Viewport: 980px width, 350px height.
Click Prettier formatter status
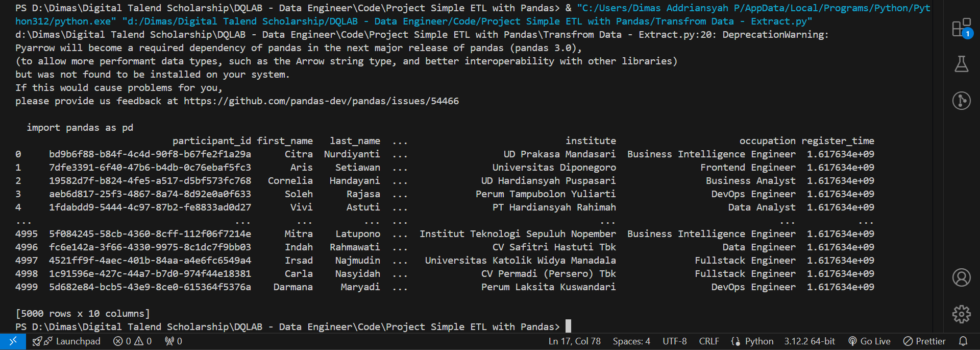(x=924, y=341)
